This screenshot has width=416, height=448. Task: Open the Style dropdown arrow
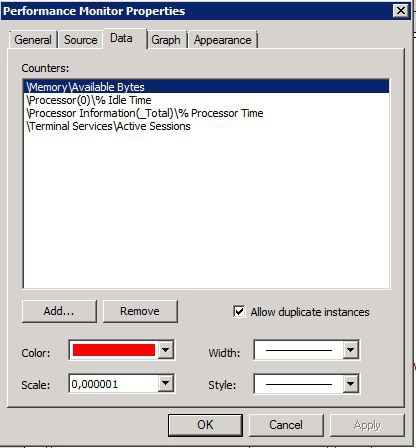click(x=350, y=384)
